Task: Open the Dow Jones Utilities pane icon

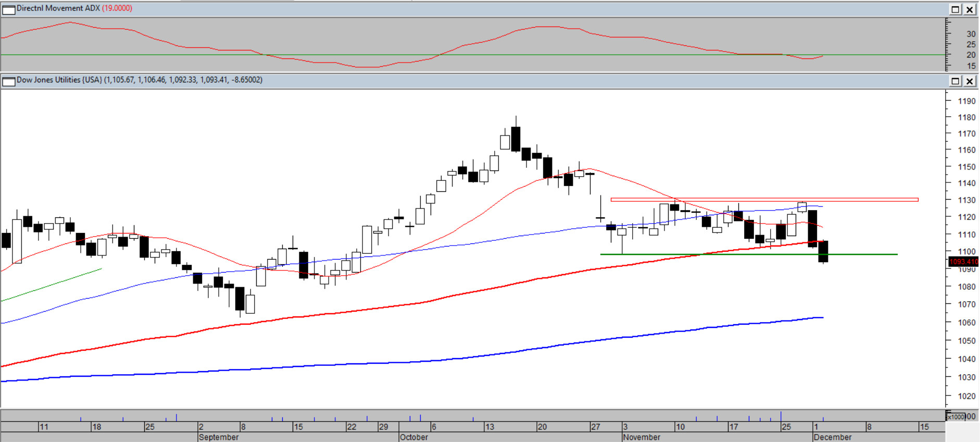Action: [8, 81]
